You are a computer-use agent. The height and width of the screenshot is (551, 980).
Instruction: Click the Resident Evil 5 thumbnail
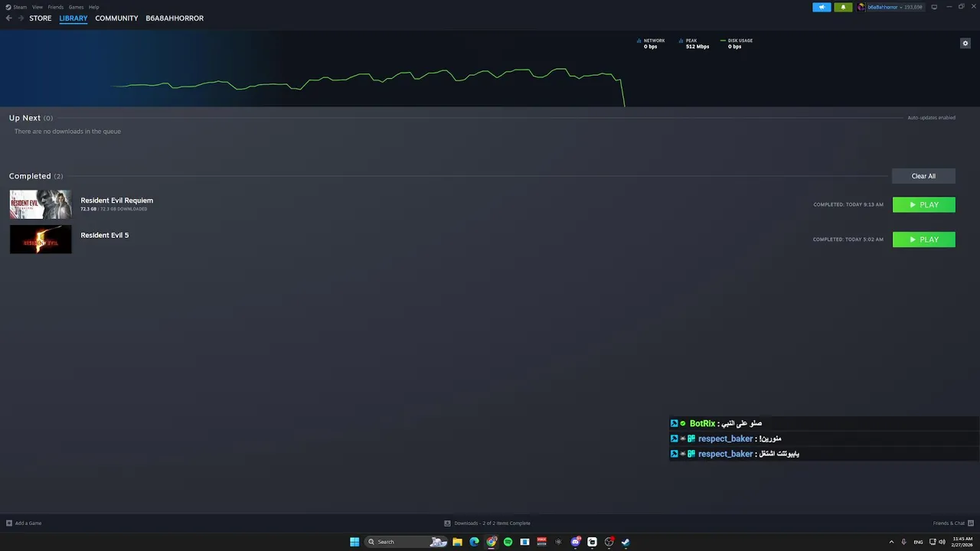click(x=41, y=240)
